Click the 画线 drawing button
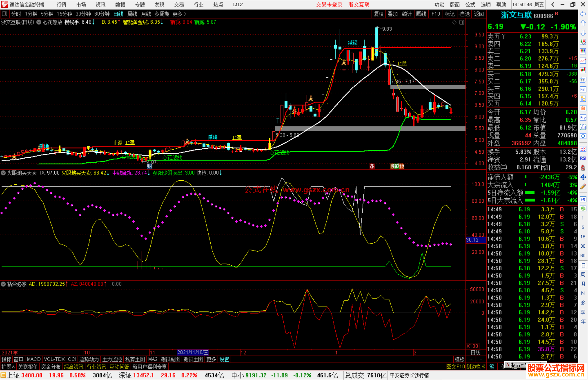588x380 pixels. pyautogui.click(x=421, y=14)
